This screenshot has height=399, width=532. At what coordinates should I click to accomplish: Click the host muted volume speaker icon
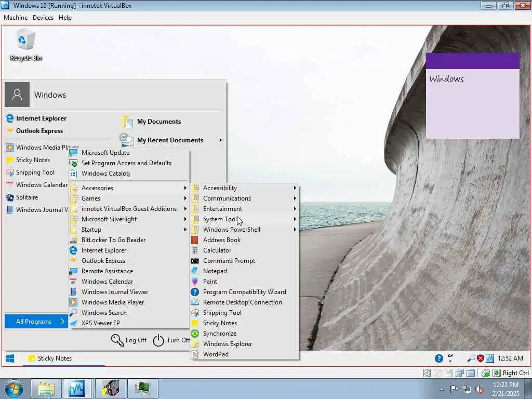480,390
